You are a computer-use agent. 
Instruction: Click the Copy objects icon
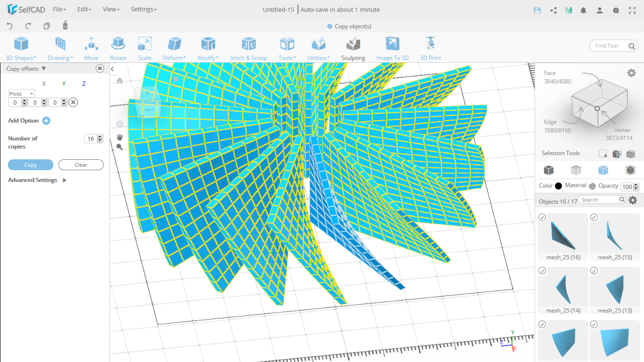(x=47, y=26)
